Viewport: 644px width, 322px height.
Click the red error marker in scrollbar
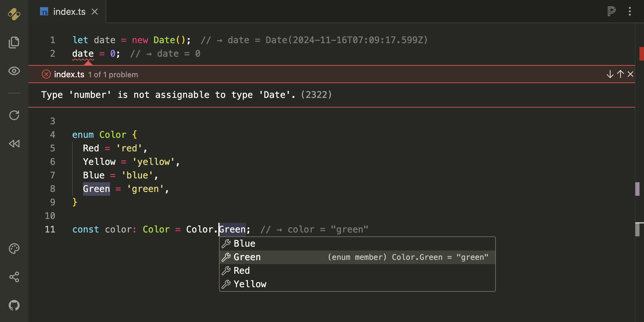click(641, 54)
